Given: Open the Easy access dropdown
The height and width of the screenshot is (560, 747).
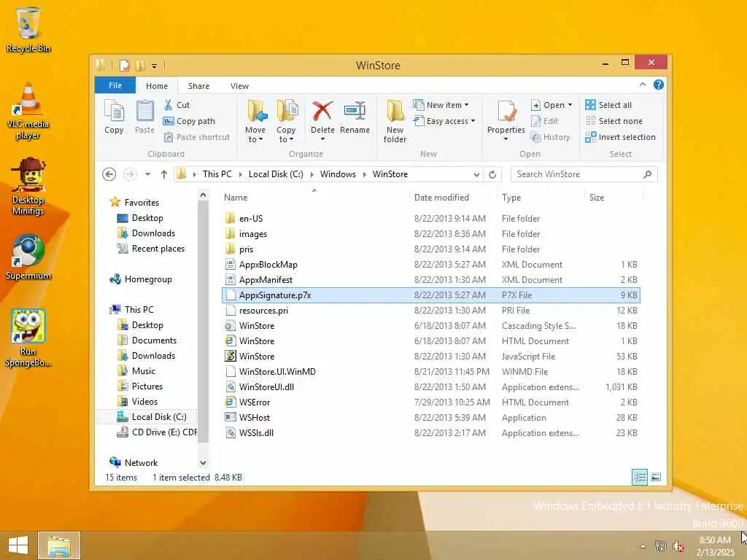Looking at the screenshot, I should [x=444, y=121].
